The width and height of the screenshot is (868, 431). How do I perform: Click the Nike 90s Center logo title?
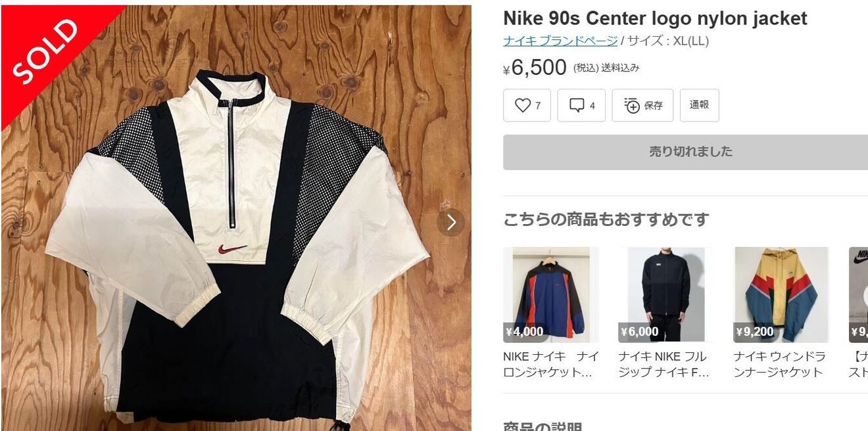655,18
